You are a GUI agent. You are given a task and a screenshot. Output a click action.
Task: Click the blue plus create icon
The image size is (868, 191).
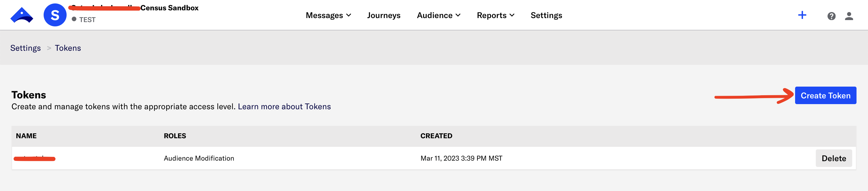[x=802, y=15]
